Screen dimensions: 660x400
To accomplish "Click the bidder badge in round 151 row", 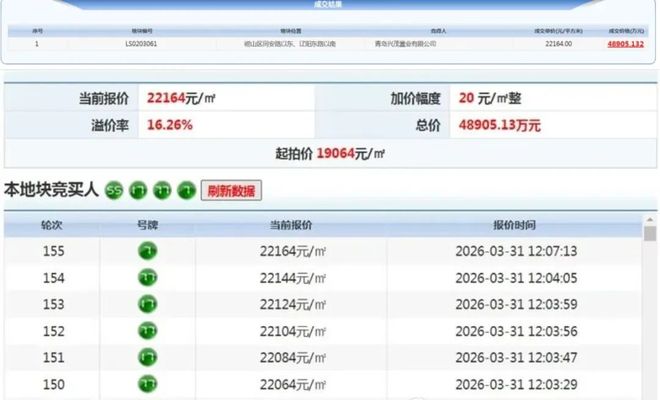I will [147, 357].
